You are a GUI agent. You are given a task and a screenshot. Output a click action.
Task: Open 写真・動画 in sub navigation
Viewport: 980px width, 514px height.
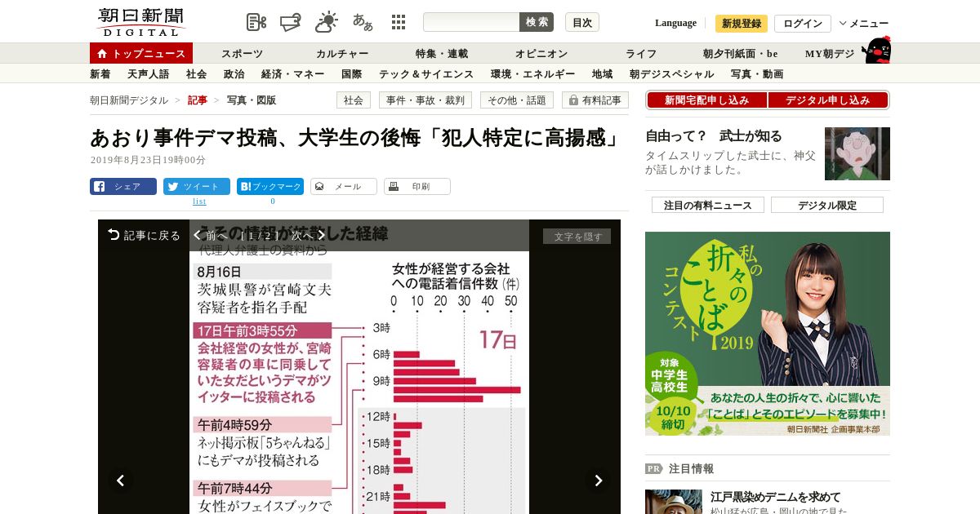757,73
